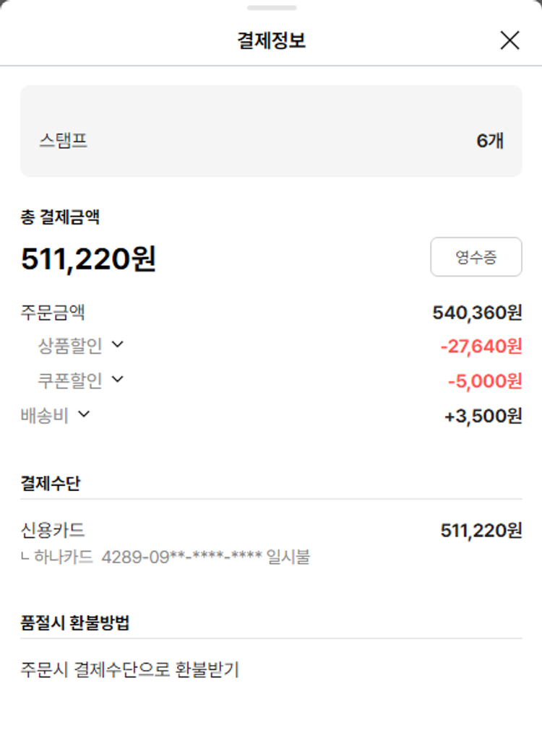Click the -27,640원 product discount value
The height and width of the screenshot is (756, 542).
[481, 347]
